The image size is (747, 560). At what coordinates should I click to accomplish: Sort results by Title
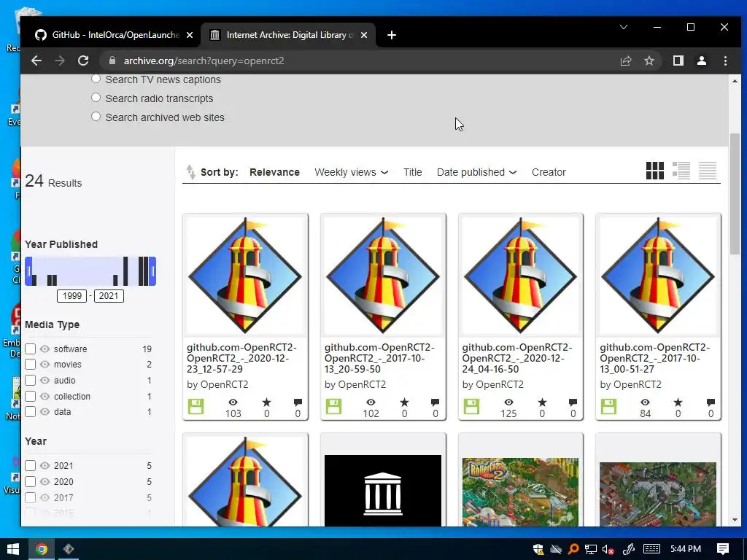(x=413, y=172)
